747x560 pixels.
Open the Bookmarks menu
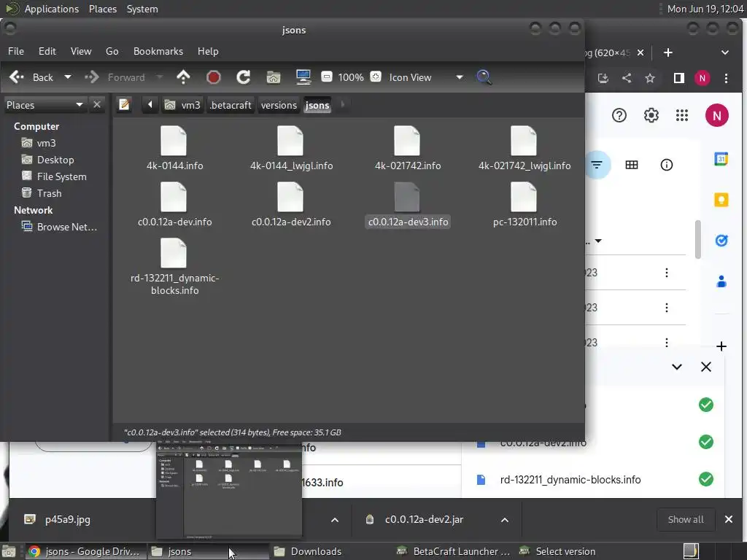[158, 51]
